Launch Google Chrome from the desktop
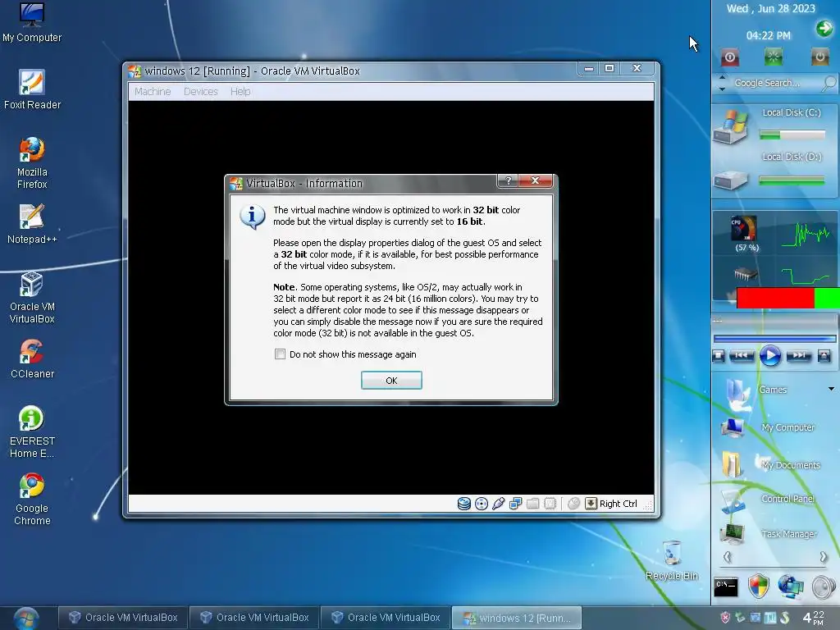 tap(32, 500)
